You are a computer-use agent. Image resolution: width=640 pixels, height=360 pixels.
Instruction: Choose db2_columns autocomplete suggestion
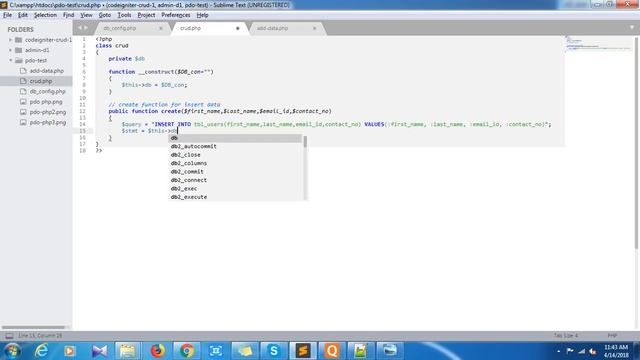[x=236, y=163]
